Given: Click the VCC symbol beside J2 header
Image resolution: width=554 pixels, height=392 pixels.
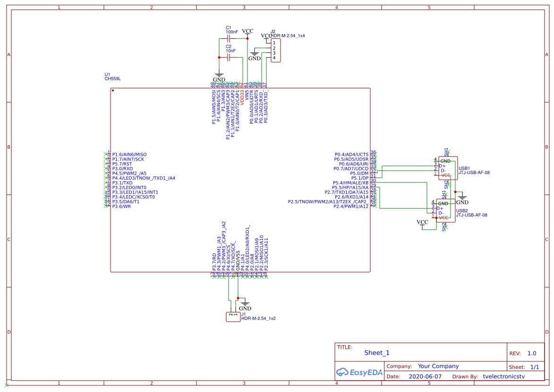Looking at the screenshot, I should 266,37.
